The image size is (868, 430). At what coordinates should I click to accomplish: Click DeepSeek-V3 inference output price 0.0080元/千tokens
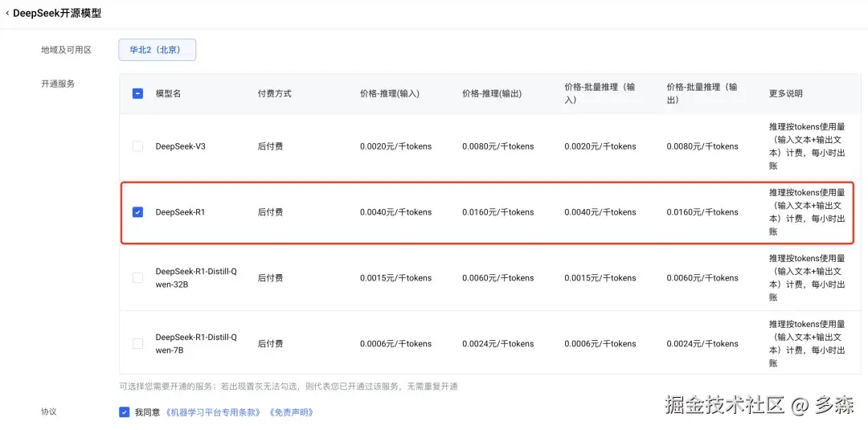(498, 146)
